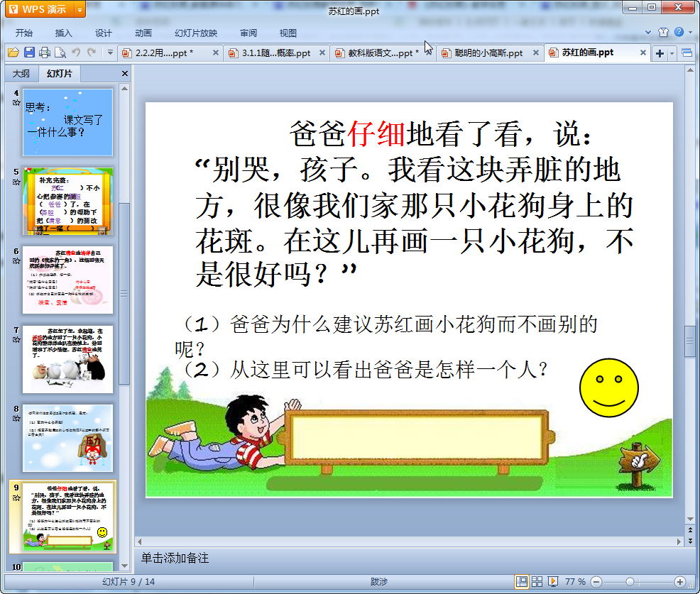
Task: Click thumbnail pane scroll up arrow
Action: (x=124, y=89)
